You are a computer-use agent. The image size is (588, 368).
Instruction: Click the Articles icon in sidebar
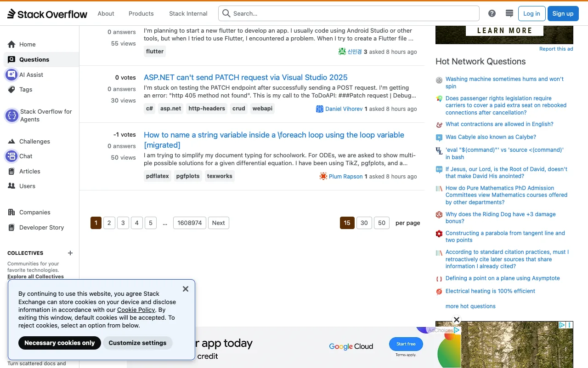click(x=11, y=171)
